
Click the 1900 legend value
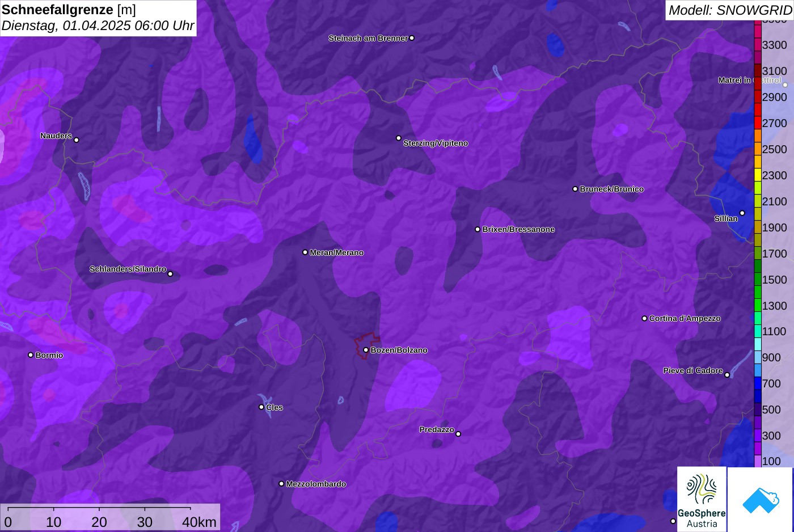coord(775,227)
